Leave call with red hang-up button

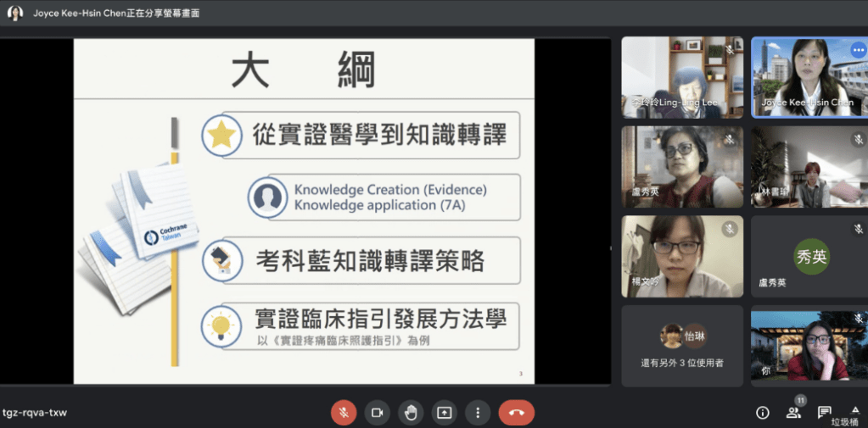click(x=516, y=413)
